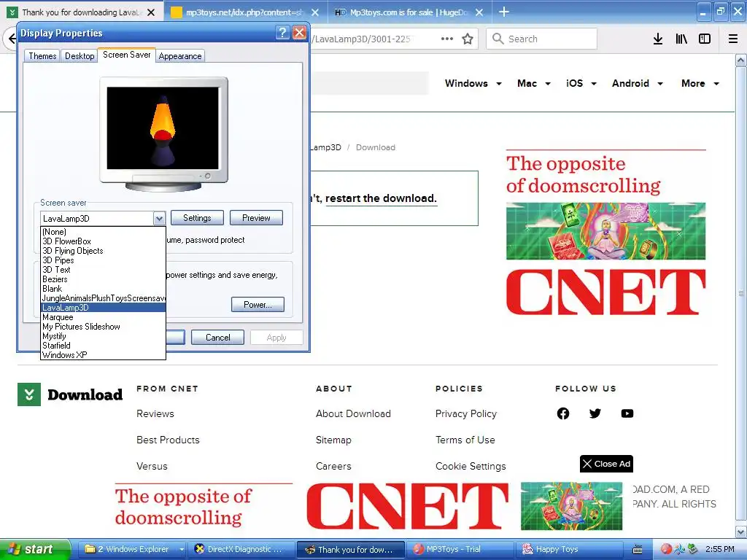The image size is (747, 560).
Task: Expand the Screen saver dropdown arrow
Action: pos(159,219)
